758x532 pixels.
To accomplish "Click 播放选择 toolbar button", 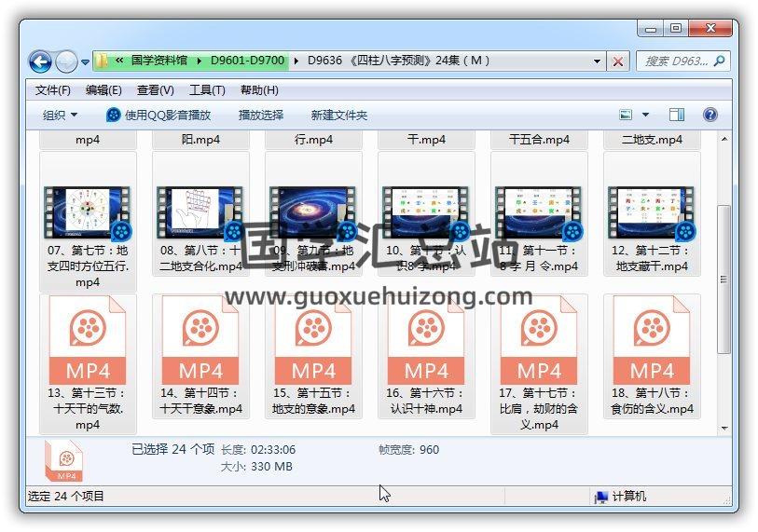I will coord(261,115).
